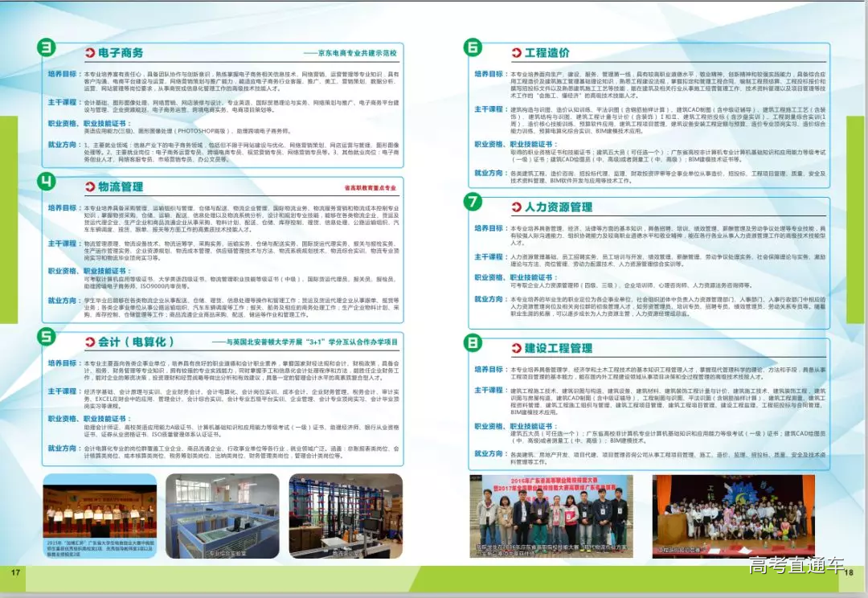Click the number 7 badge for 人力资源管理

click(x=473, y=202)
